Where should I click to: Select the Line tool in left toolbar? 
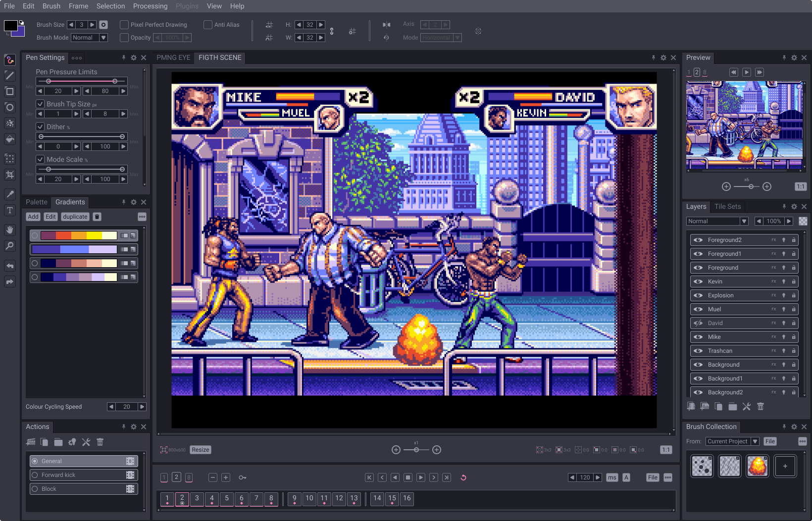10,76
